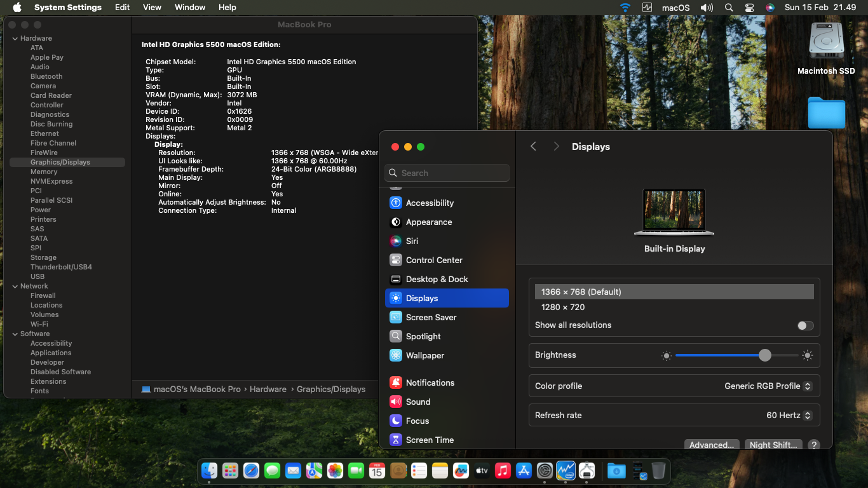Image resolution: width=868 pixels, height=488 pixels.
Task: Select 1280 × 720 resolution
Action: (674, 307)
